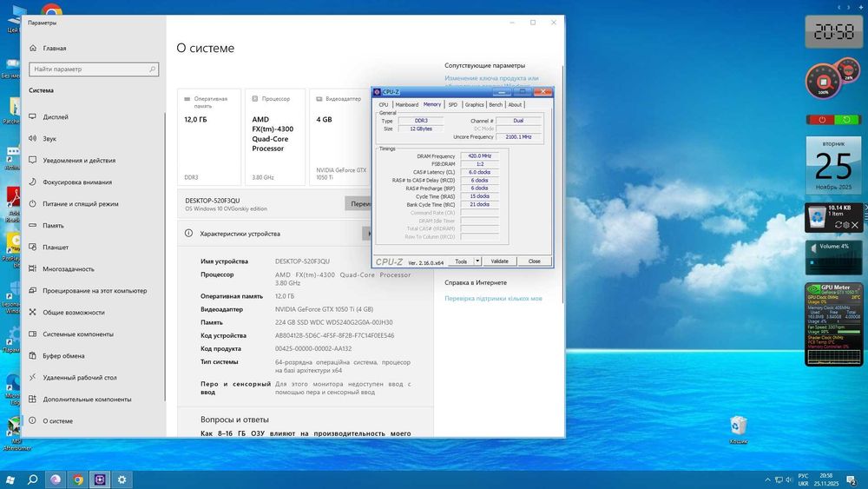This screenshot has height=489, width=868.
Task: Click Windows Start button on taskbar
Action: (x=10, y=479)
